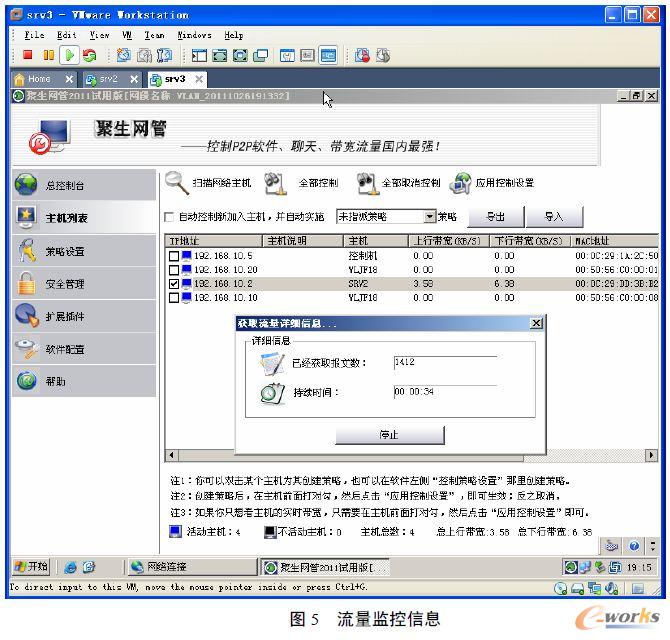The height and width of the screenshot is (640, 670).
Task: Open the 开始 Start menu button
Action: 31,567
